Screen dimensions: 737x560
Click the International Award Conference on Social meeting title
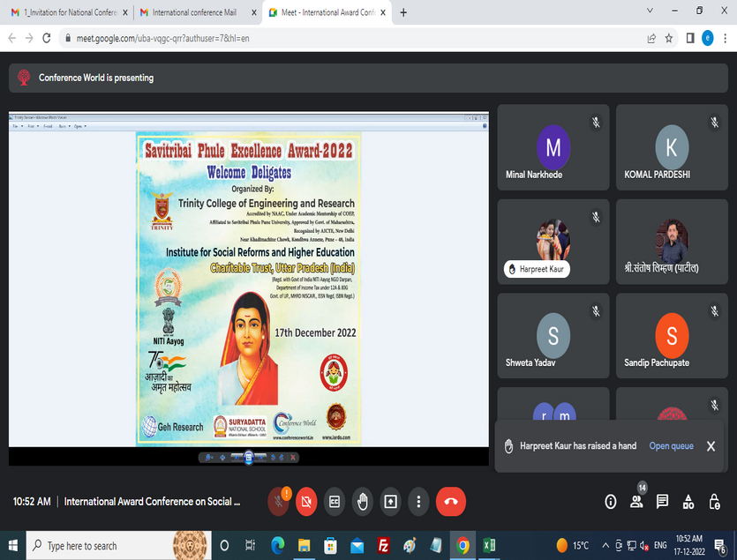(x=152, y=502)
